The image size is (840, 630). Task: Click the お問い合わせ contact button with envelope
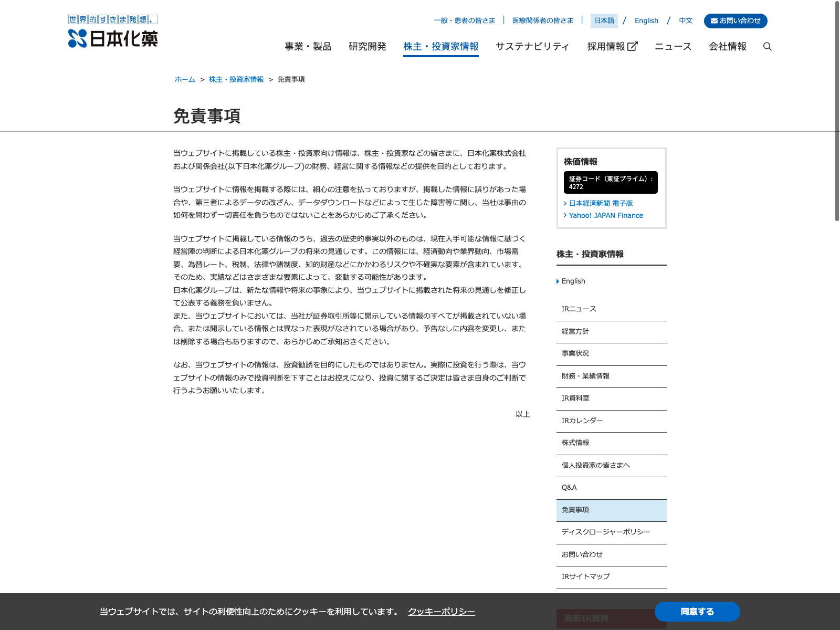[x=735, y=21]
